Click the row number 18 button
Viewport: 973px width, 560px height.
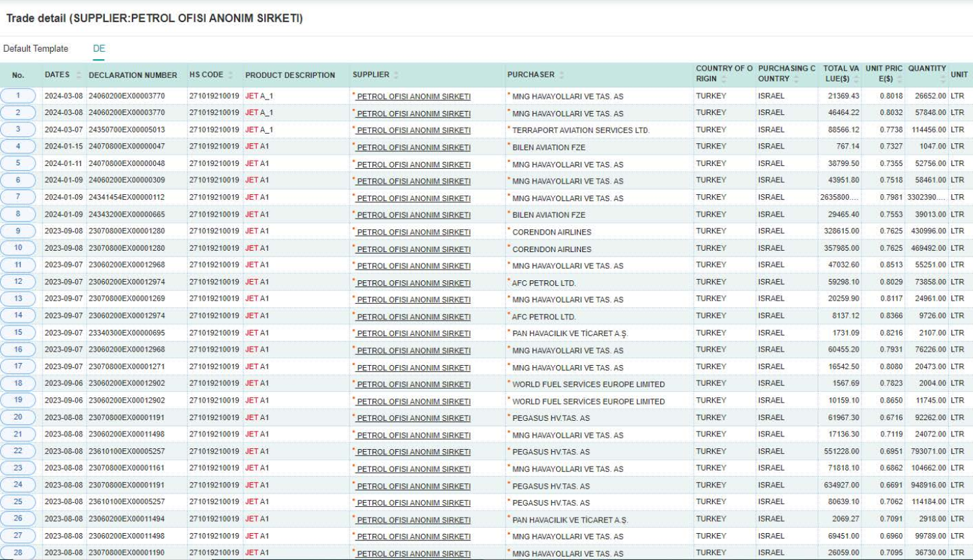tap(18, 383)
